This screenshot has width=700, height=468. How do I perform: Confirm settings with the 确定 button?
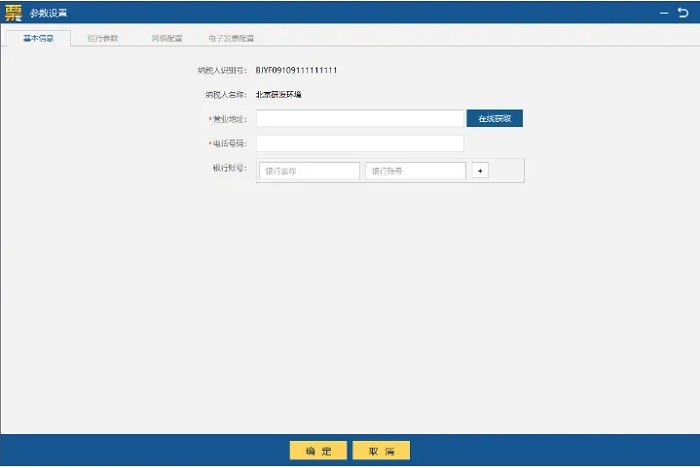[x=318, y=451]
